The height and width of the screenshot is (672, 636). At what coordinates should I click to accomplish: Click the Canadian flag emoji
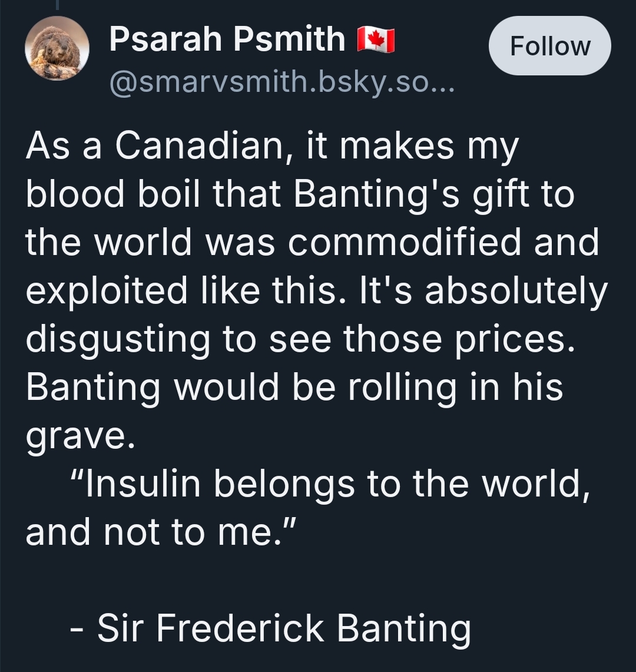376,41
